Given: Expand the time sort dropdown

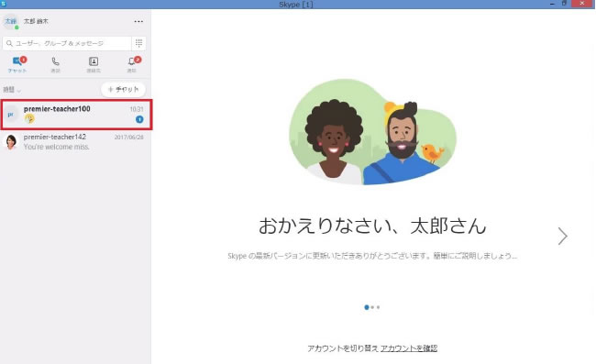Looking at the screenshot, I should click(x=12, y=90).
